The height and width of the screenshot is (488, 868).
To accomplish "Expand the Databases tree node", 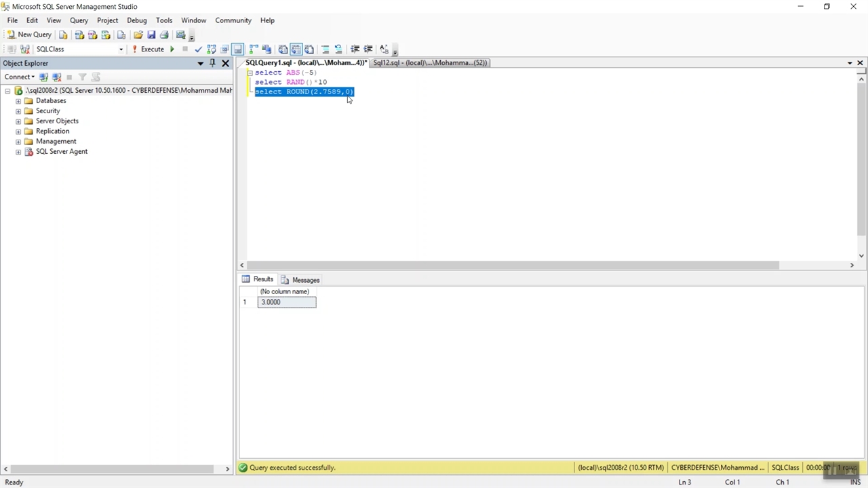I will (x=18, y=101).
